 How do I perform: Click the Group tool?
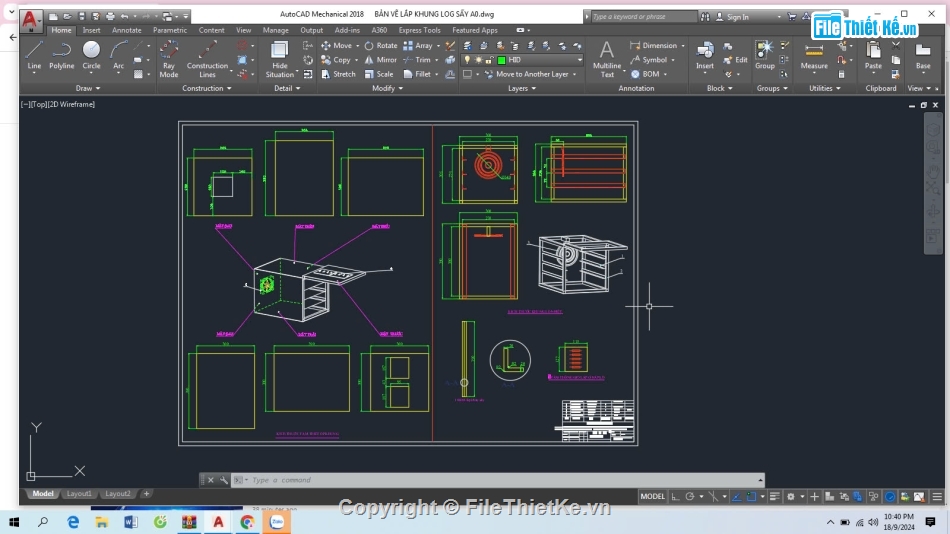[x=765, y=56]
